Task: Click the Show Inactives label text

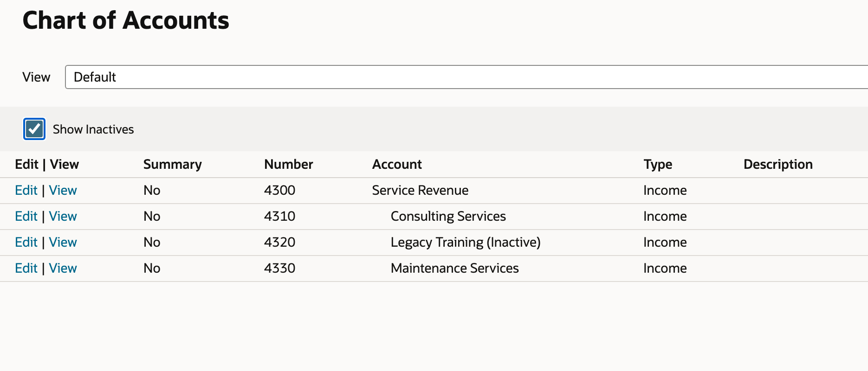Action: 93,129
